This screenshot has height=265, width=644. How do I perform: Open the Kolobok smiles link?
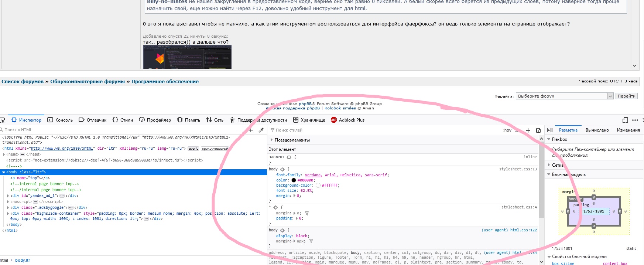[x=340, y=108]
